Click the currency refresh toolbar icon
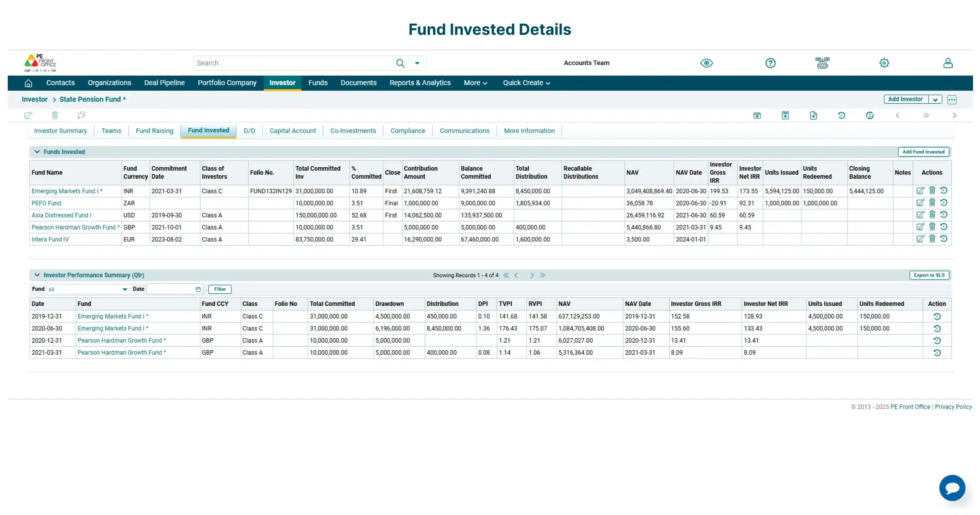The width and height of the screenshot is (980, 515). 870,115
